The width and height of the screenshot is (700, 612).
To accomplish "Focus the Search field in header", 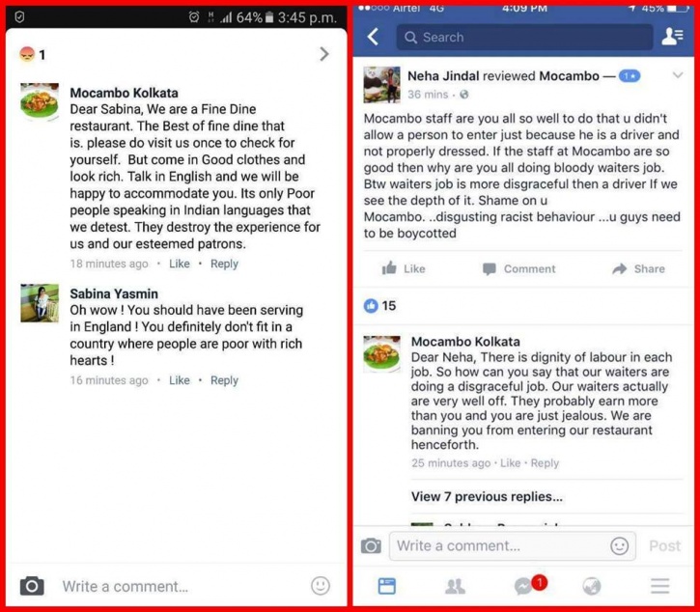I will (x=524, y=37).
